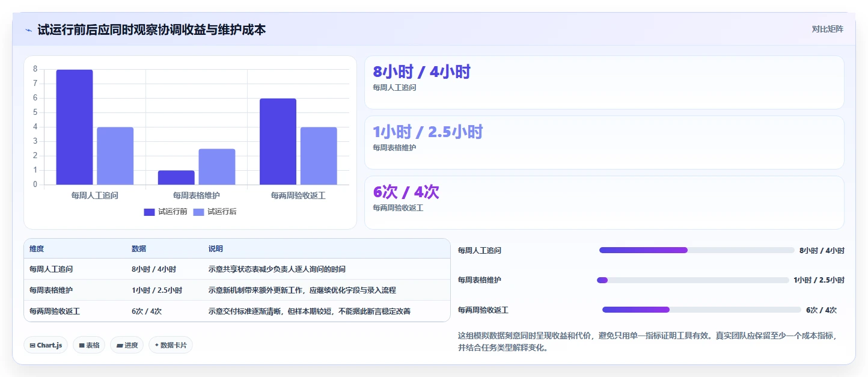The height and width of the screenshot is (377, 868).
Task: Click the 试运行前 bar for 每两周验收返工
Action: (x=278, y=141)
